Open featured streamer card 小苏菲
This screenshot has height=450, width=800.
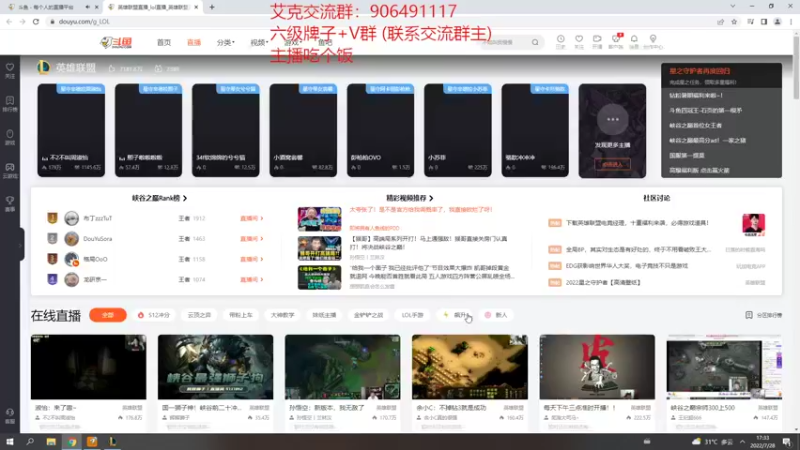tap(458, 130)
